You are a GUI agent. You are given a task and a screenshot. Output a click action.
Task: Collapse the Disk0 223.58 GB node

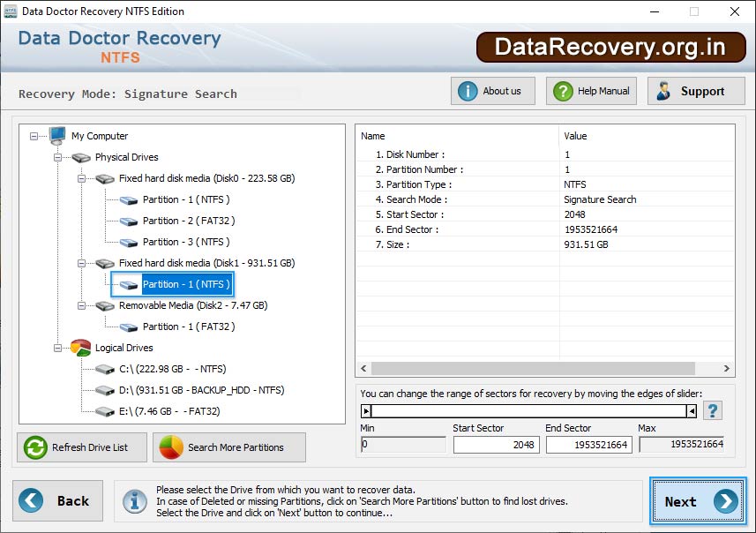point(82,178)
